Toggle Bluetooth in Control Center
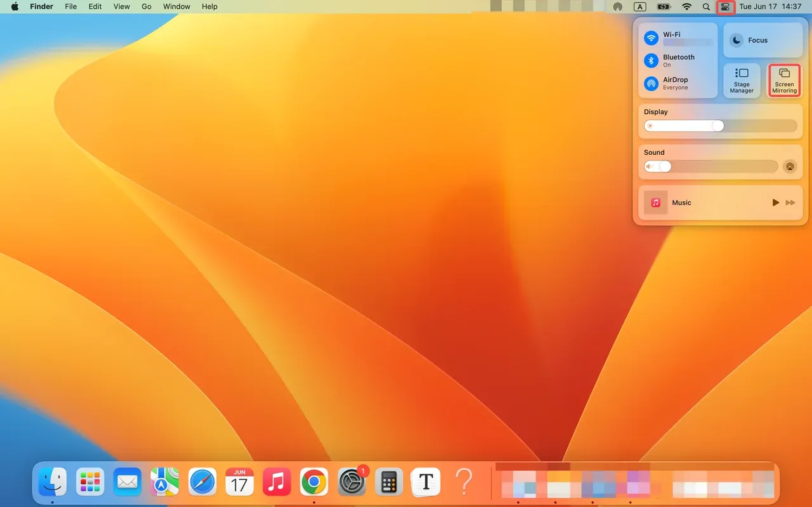This screenshot has height=507, width=812. click(652, 60)
